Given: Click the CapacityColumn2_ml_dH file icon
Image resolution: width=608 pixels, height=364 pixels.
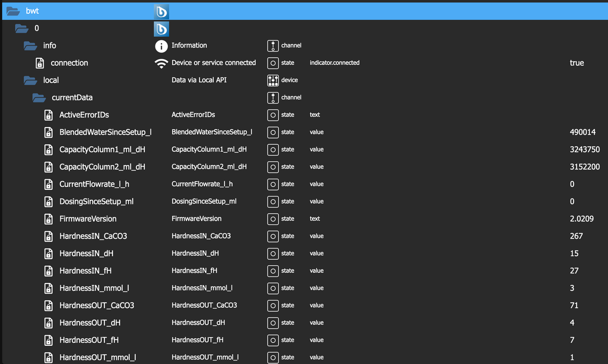Looking at the screenshot, I should 48,167.
